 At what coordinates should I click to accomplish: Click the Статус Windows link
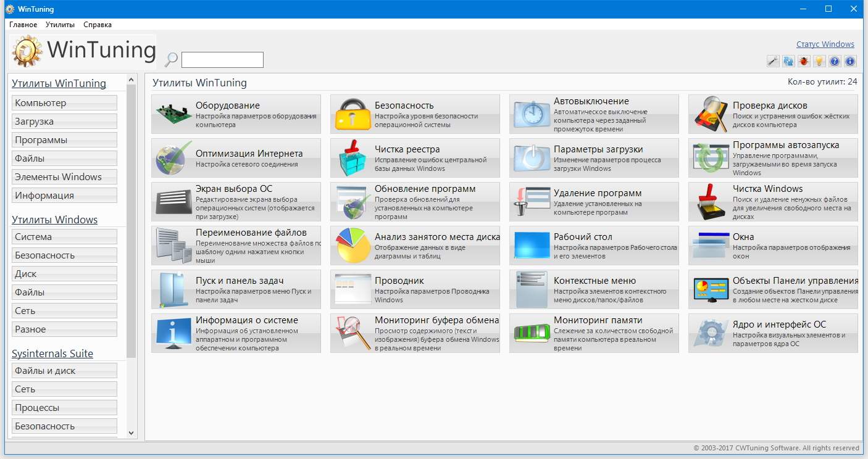825,44
